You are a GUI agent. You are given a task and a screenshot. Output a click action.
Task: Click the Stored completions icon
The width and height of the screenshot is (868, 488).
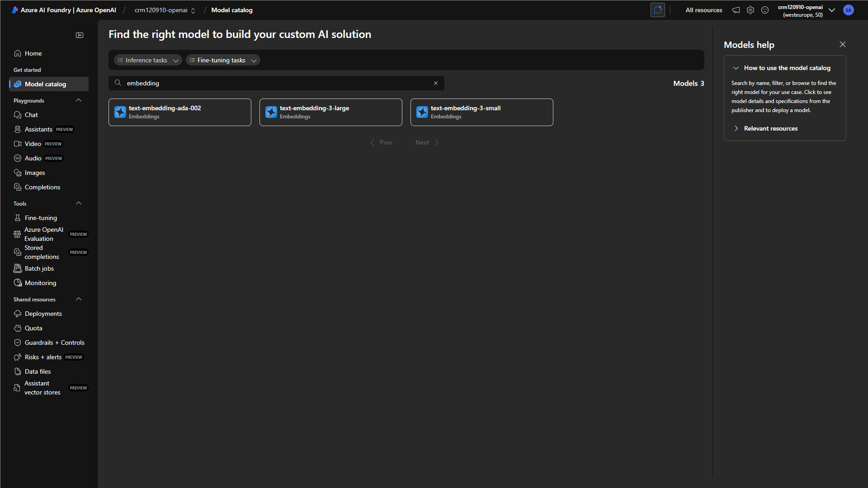pos(17,252)
